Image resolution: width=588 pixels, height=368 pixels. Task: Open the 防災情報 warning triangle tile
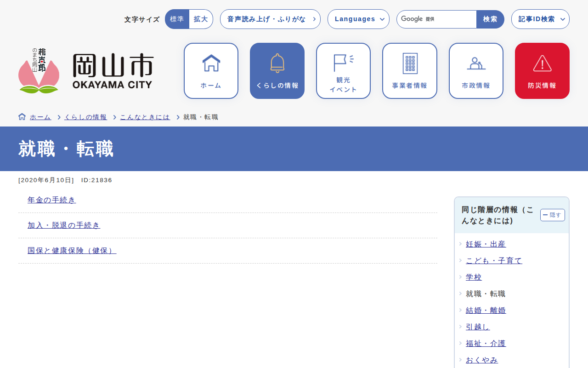click(542, 71)
